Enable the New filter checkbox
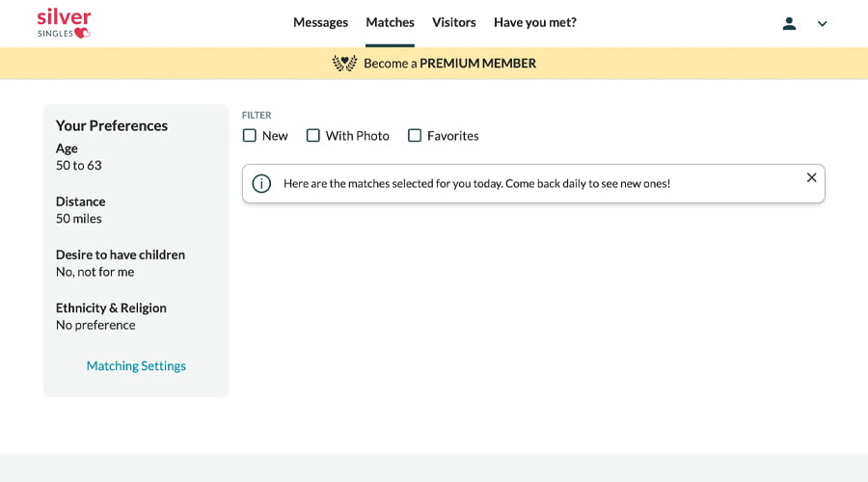868x482 pixels. (x=250, y=136)
